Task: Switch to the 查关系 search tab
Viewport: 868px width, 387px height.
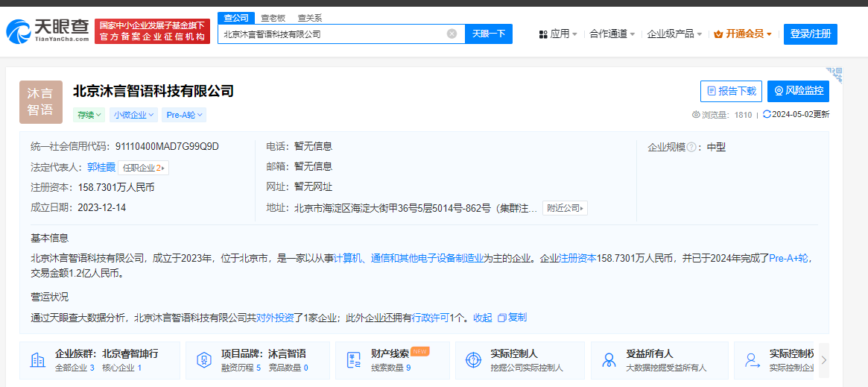Action: (309, 17)
